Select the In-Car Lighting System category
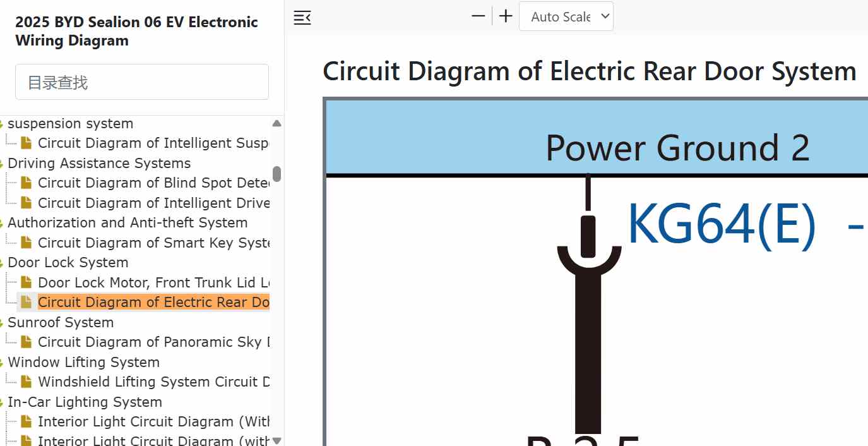 [85, 402]
